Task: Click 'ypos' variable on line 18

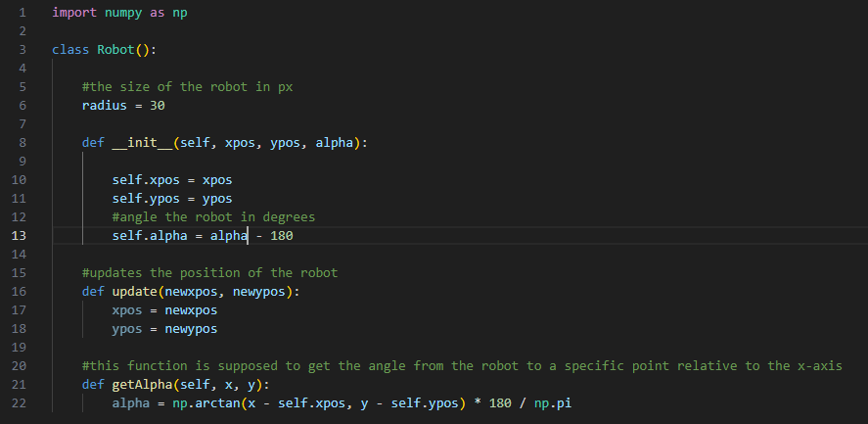Action: [127, 329]
